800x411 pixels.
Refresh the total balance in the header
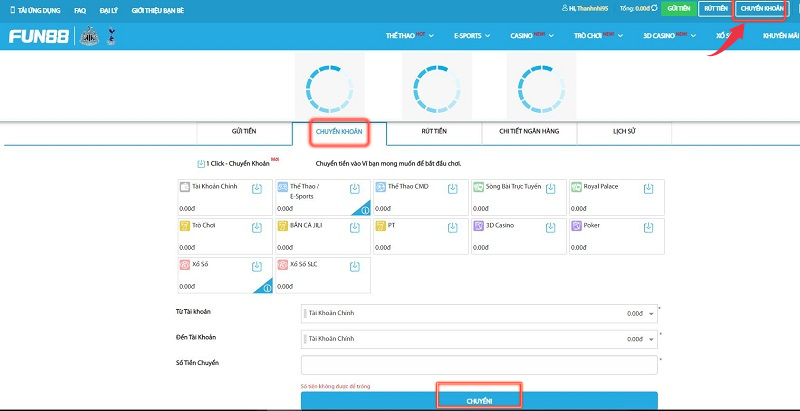pyautogui.click(x=656, y=8)
